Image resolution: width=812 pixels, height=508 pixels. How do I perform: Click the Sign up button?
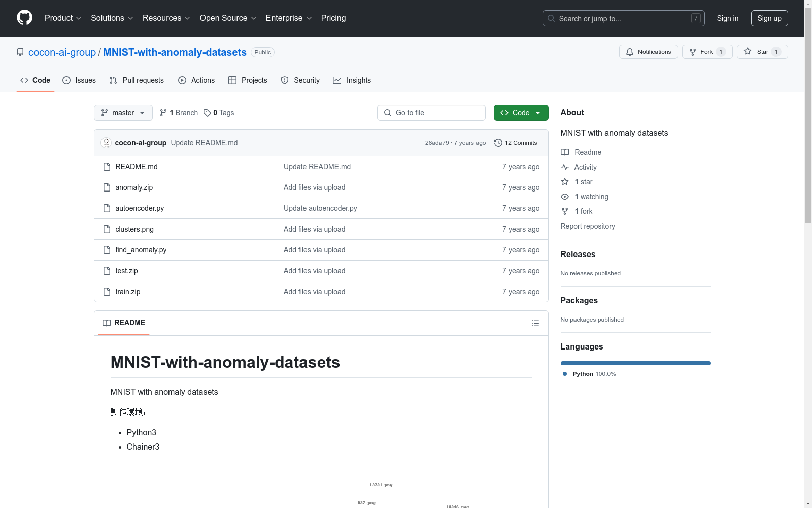click(769, 18)
